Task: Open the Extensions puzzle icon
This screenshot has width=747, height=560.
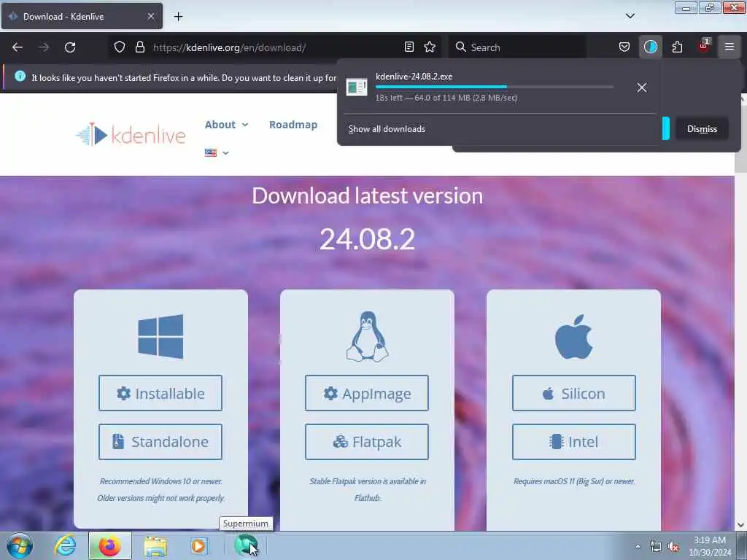Action: (677, 47)
